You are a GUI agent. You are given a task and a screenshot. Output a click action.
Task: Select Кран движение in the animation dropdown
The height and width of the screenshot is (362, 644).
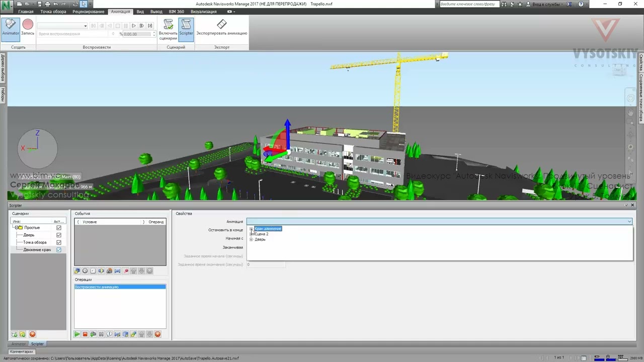pyautogui.click(x=268, y=229)
